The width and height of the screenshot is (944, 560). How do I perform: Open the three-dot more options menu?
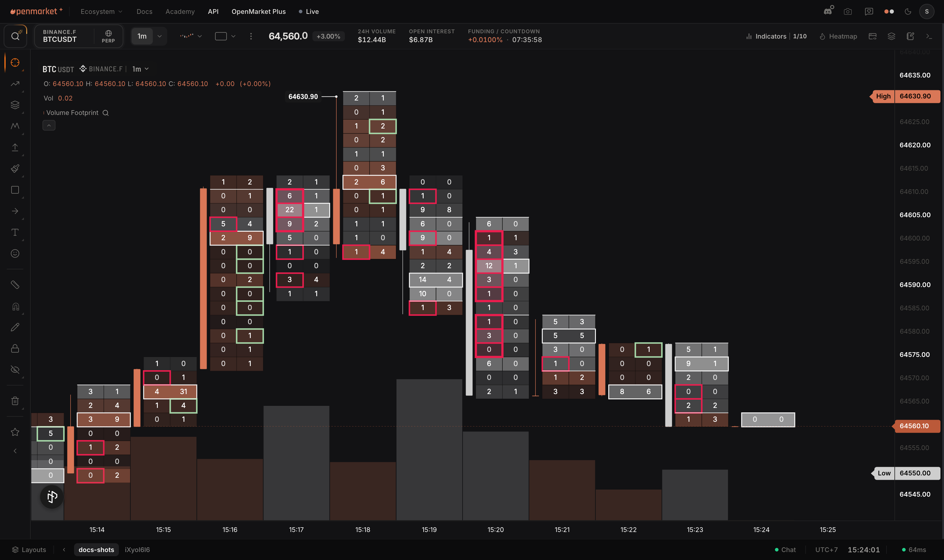[251, 36]
